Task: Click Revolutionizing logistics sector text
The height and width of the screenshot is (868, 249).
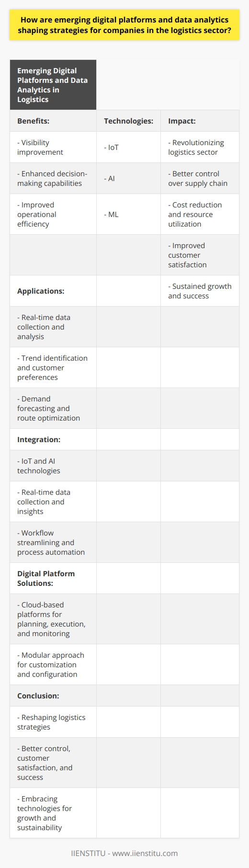Action: click(196, 147)
